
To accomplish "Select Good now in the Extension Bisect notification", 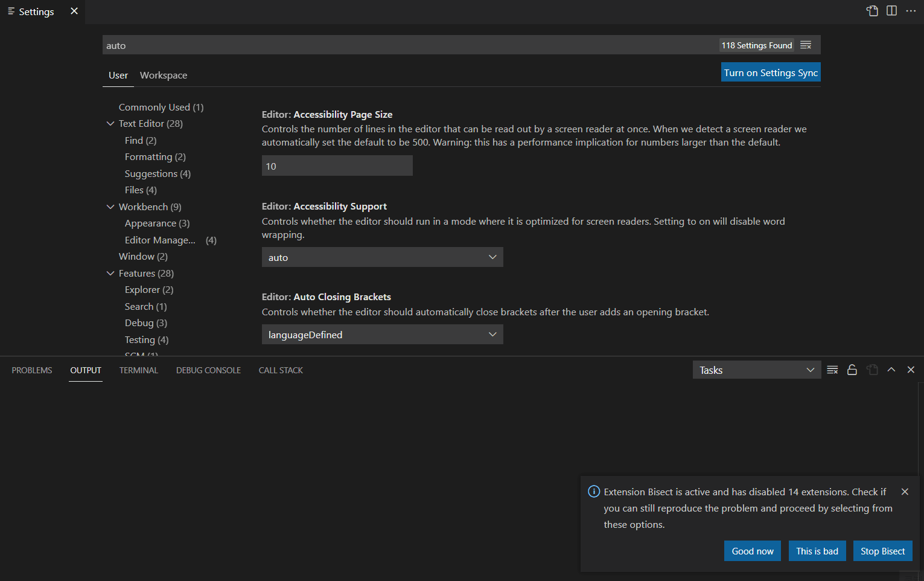I will coord(752,551).
